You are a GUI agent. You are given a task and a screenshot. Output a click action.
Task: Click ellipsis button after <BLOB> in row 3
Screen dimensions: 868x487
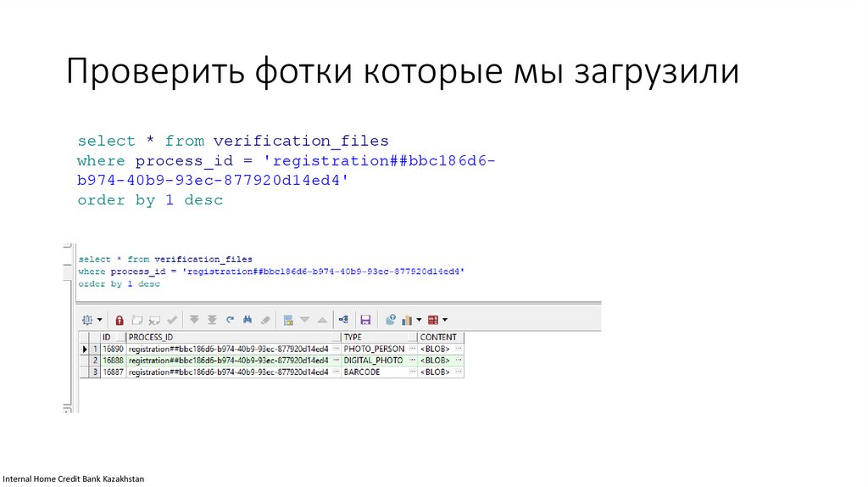click(459, 372)
